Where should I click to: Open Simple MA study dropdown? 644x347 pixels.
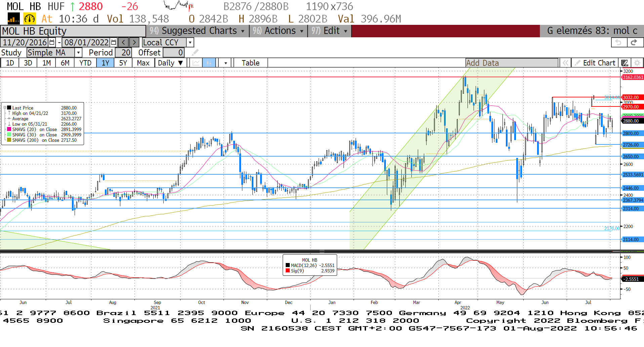pyautogui.click(x=78, y=52)
